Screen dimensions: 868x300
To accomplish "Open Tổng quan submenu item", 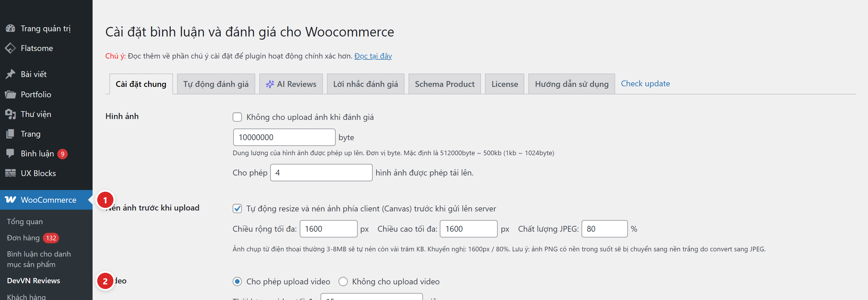I will [x=25, y=222].
